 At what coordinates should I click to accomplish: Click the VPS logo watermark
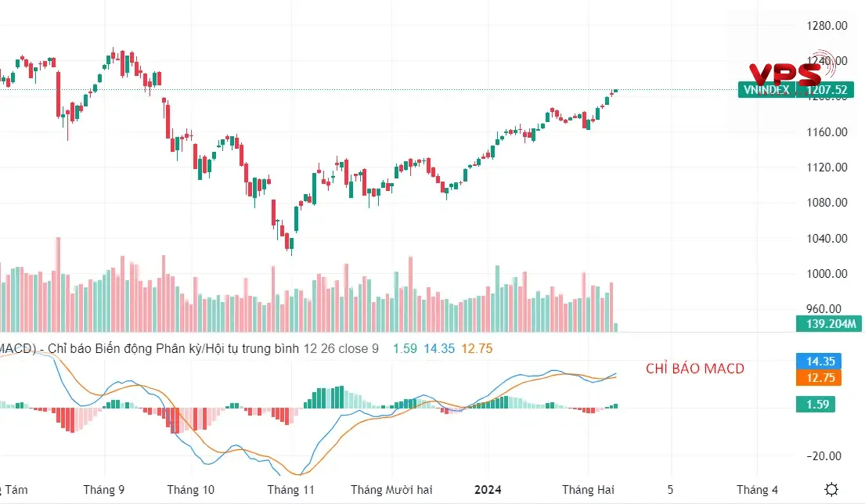coord(784,74)
